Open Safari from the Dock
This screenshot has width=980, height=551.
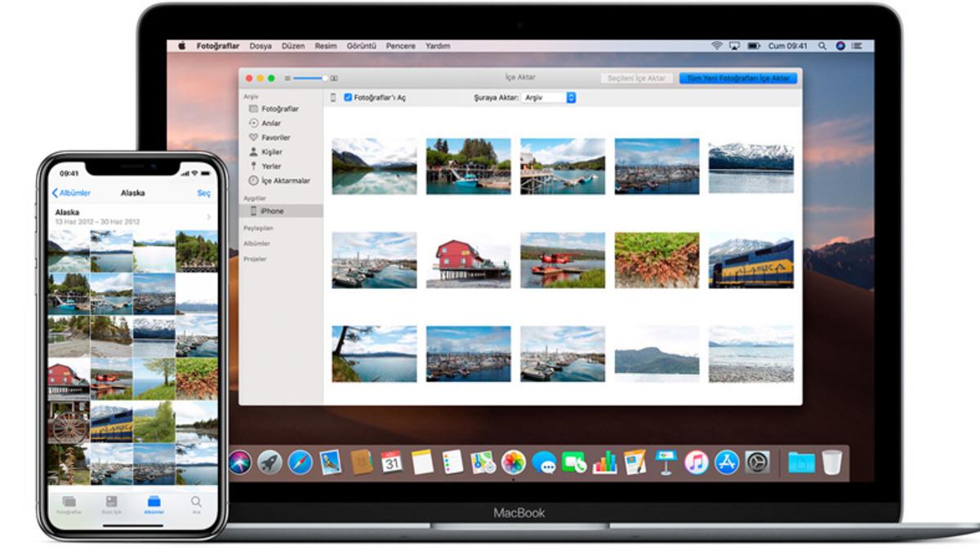[x=300, y=461]
